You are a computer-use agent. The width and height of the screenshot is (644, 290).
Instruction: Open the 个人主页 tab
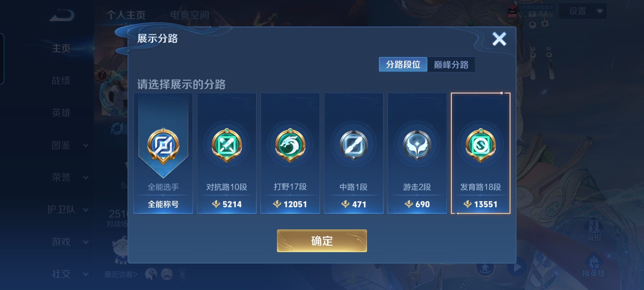pyautogui.click(x=126, y=15)
